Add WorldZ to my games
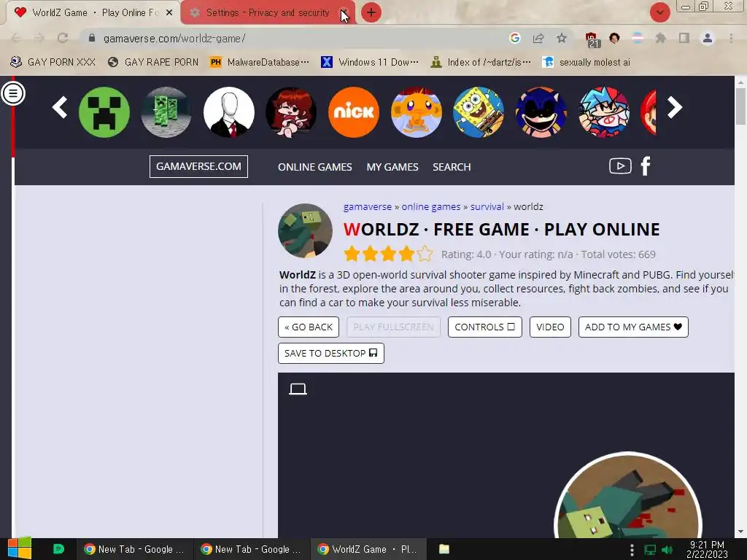The image size is (747, 560). point(634,327)
